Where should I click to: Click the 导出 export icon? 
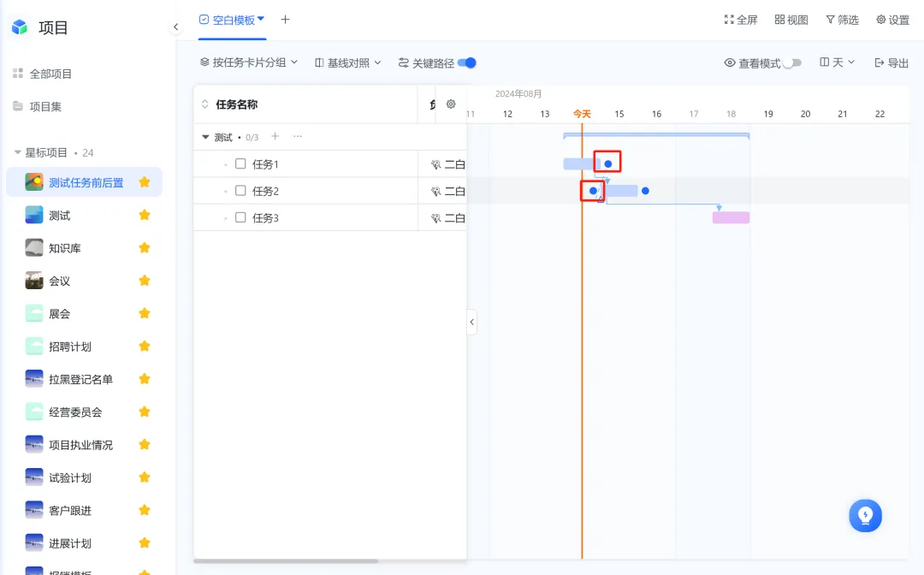(x=880, y=62)
